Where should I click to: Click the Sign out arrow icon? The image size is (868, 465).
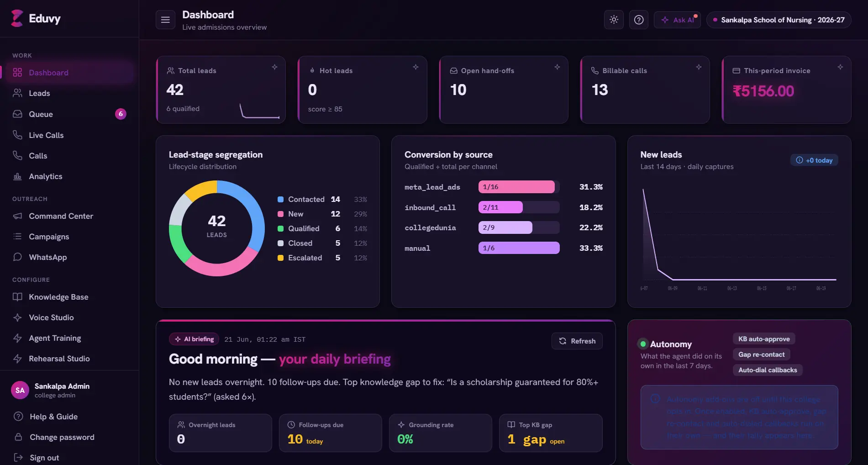click(x=18, y=457)
